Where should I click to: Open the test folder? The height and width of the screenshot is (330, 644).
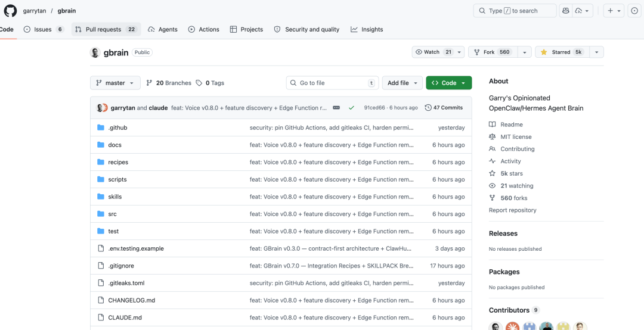[113, 231]
